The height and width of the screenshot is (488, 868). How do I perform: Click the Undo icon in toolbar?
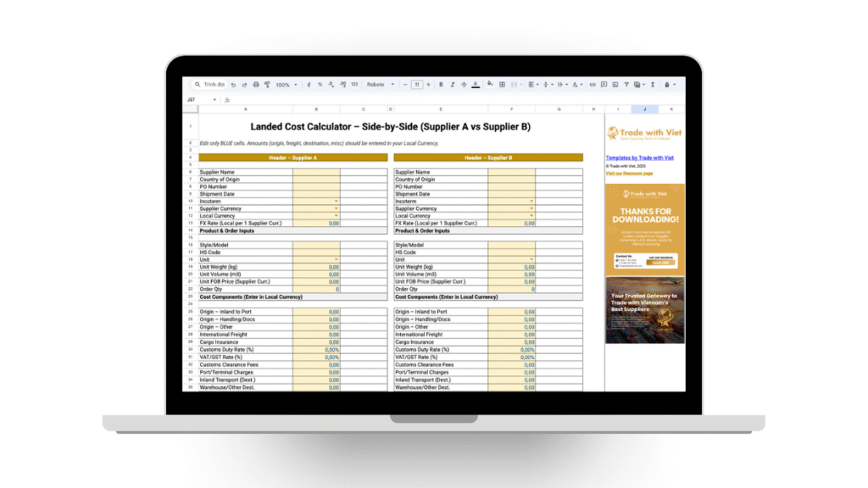[233, 85]
